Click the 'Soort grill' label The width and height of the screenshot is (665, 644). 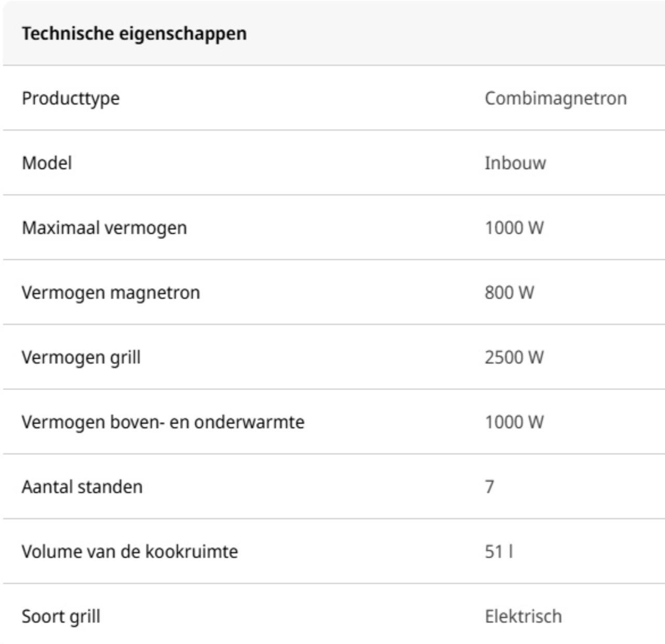(61, 616)
